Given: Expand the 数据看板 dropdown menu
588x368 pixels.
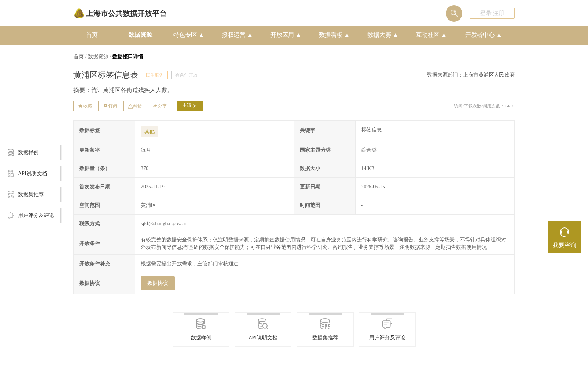Looking at the screenshot, I should (334, 35).
